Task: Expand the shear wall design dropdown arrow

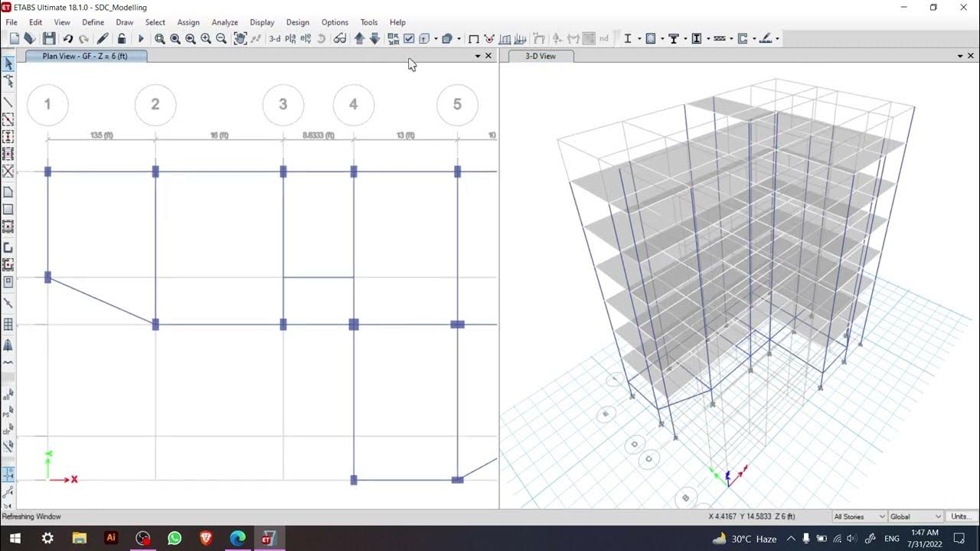Action: click(754, 38)
